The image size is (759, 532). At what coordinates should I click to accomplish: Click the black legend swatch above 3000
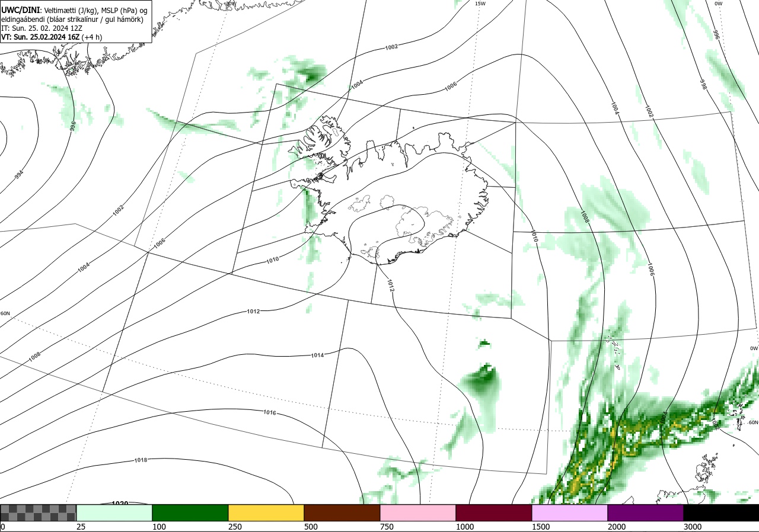721,512
